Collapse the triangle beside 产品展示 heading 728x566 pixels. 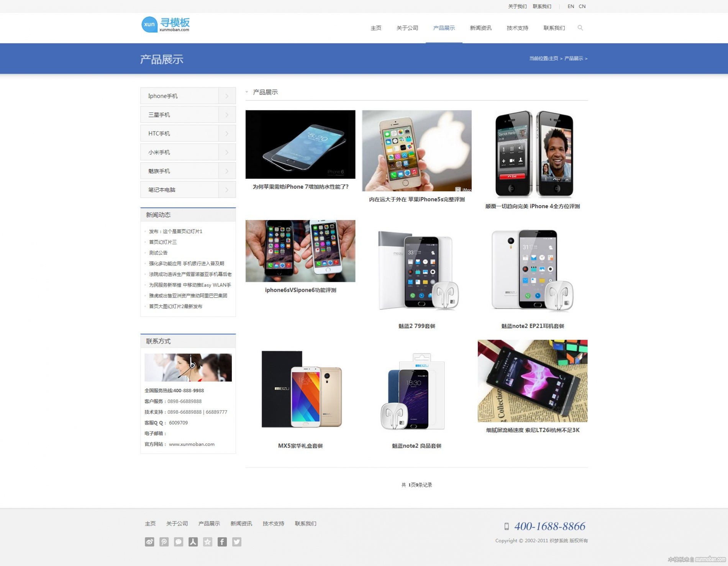247,92
